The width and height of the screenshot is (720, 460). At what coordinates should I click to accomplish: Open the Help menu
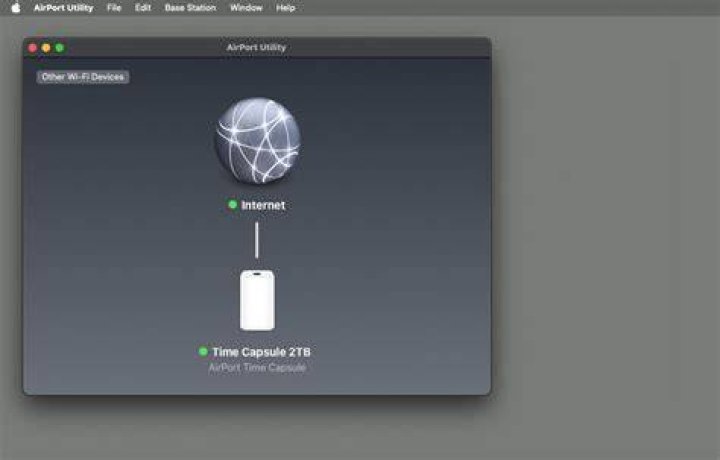click(x=286, y=8)
